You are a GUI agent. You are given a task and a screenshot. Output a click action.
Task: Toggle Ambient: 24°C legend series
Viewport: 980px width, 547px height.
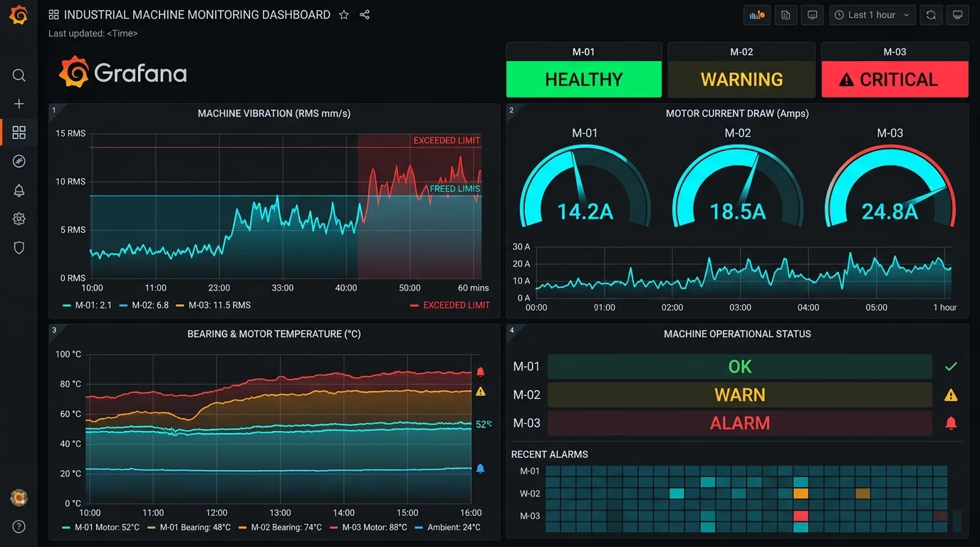(447, 528)
